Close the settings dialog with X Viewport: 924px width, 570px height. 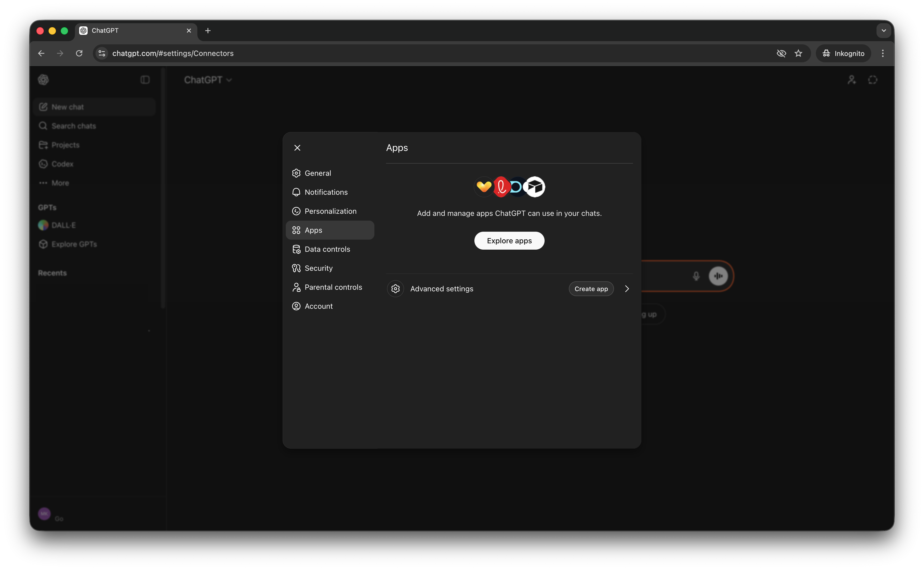point(297,148)
